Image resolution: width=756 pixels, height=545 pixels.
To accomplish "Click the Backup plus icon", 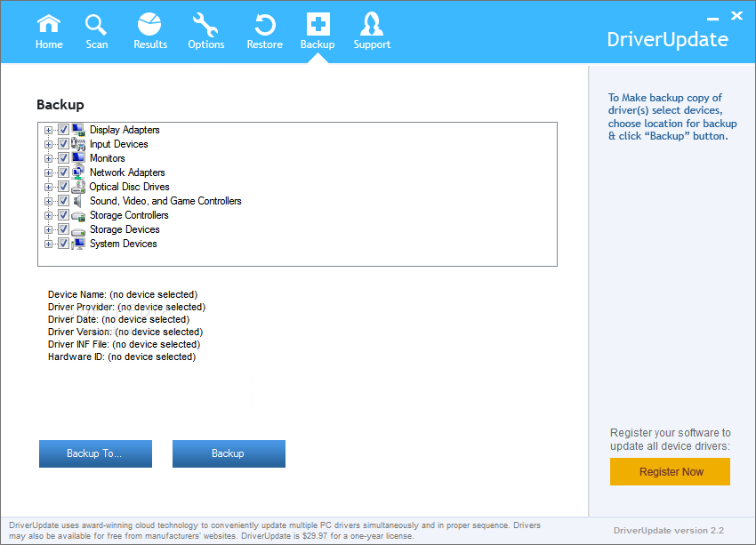I will tap(318, 24).
